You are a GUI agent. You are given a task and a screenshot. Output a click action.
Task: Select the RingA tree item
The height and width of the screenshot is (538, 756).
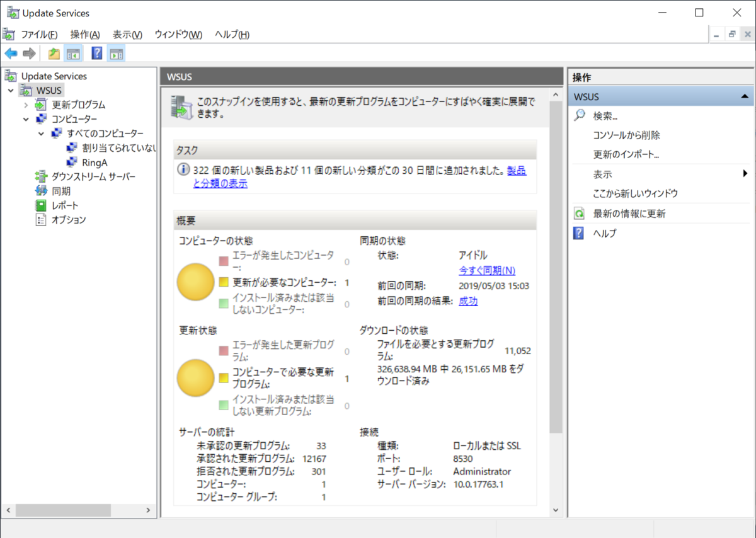pyautogui.click(x=95, y=162)
